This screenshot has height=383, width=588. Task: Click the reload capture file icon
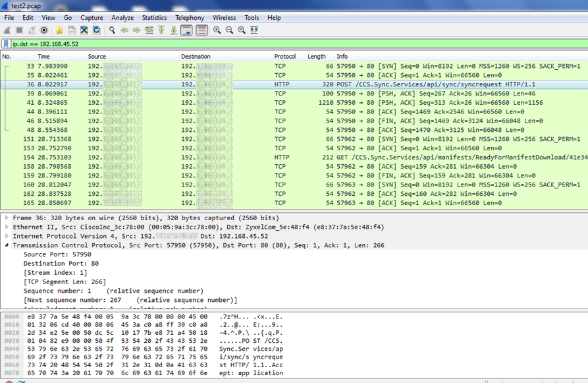[97, 30]
